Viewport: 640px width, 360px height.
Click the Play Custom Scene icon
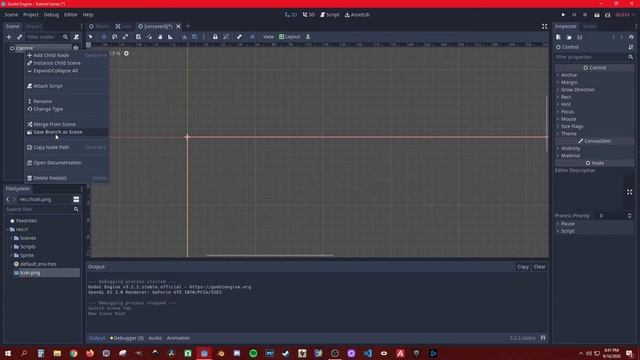pos(607,15)
